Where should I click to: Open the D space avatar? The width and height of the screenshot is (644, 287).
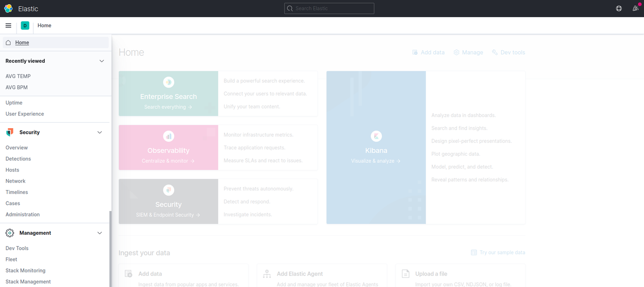25,26
